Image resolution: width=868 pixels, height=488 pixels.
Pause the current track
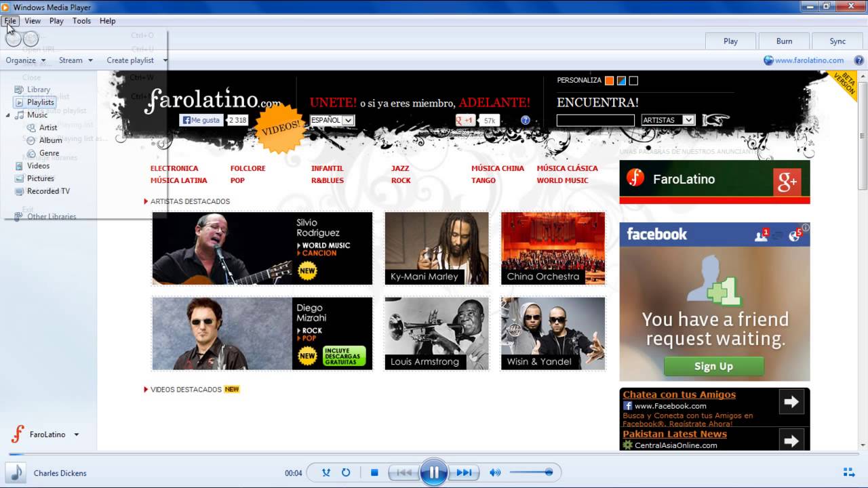click(x=434, y=472)
